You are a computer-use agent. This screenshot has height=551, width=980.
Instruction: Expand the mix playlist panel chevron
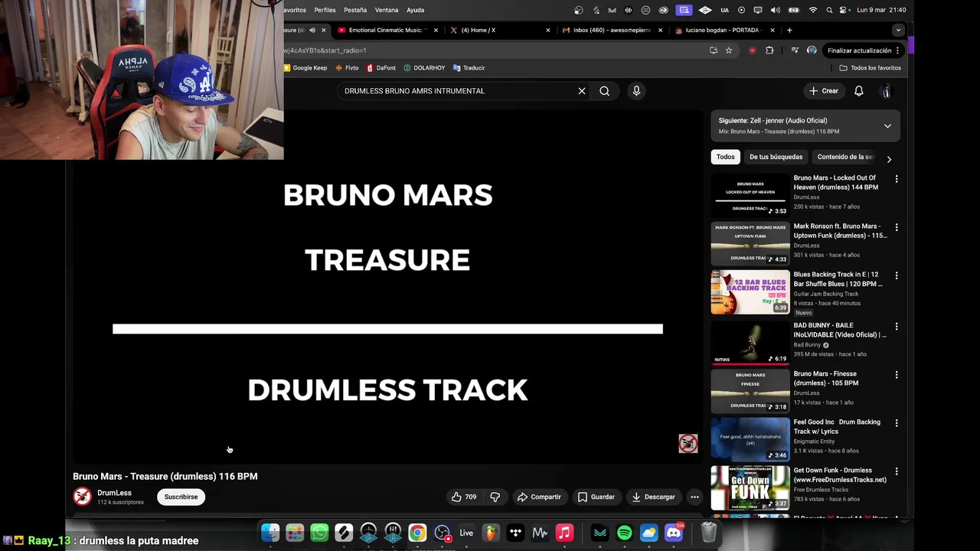tap(887, 126)
